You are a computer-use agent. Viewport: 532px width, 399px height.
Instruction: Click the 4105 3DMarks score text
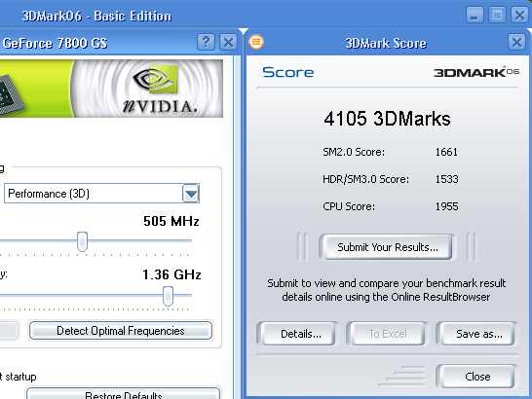(387, 119)
